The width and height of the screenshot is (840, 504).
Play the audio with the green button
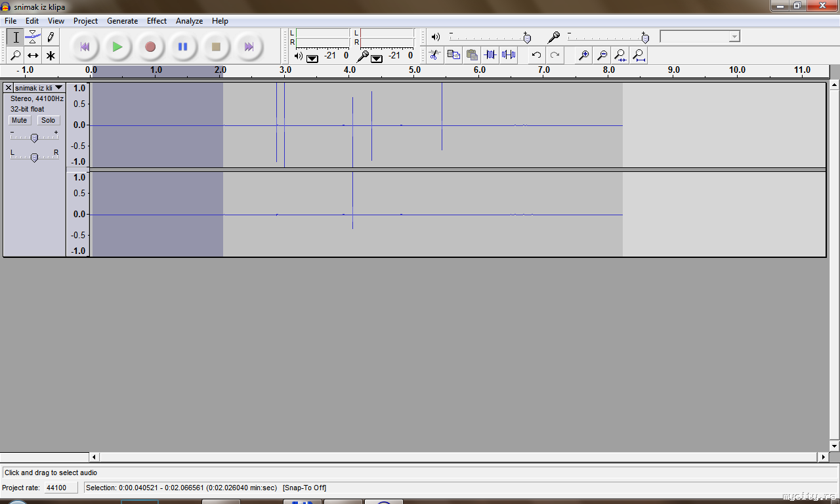(x=117, y=47)
